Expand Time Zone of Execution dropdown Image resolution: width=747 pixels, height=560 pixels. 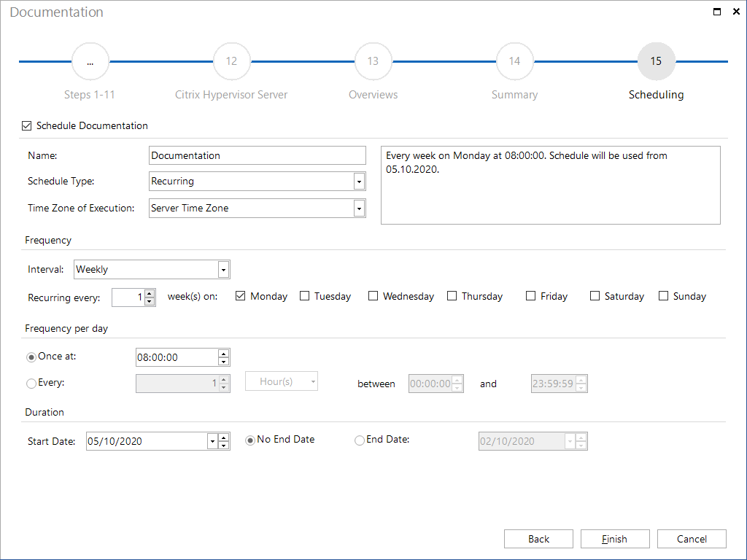359,208
